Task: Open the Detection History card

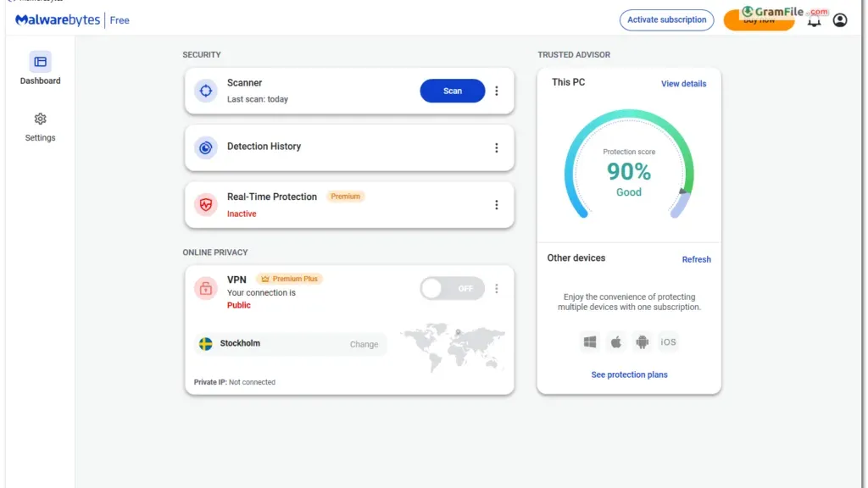Action: (x=349, y=147)
